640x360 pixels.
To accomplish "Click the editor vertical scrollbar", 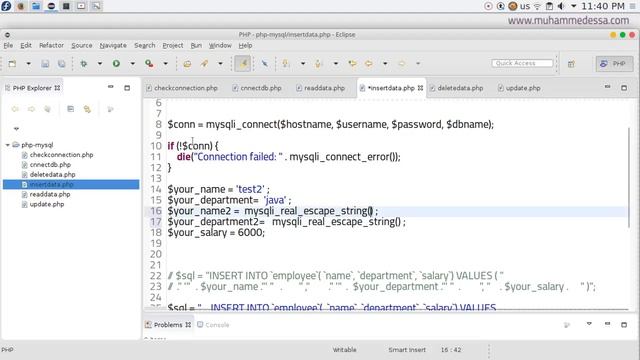I will pyautogui.click(x=629, y=178).
